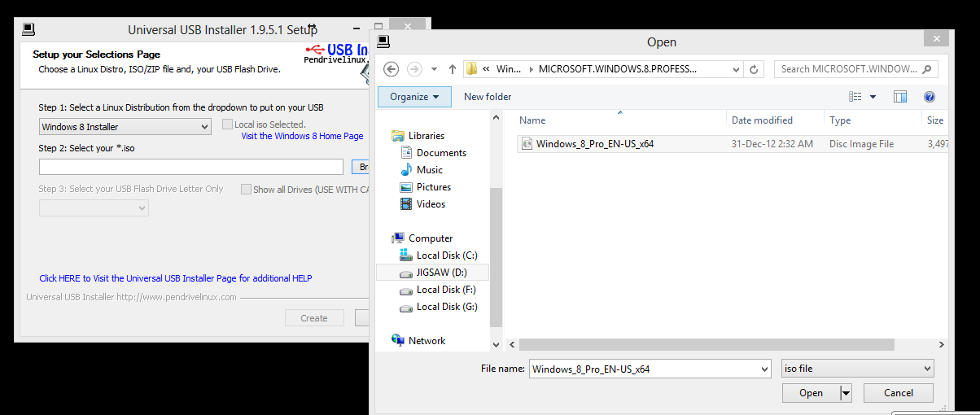Open Help in Open dialog
Image resolution: width=980 pixels, height=415 pixels.
930,97
